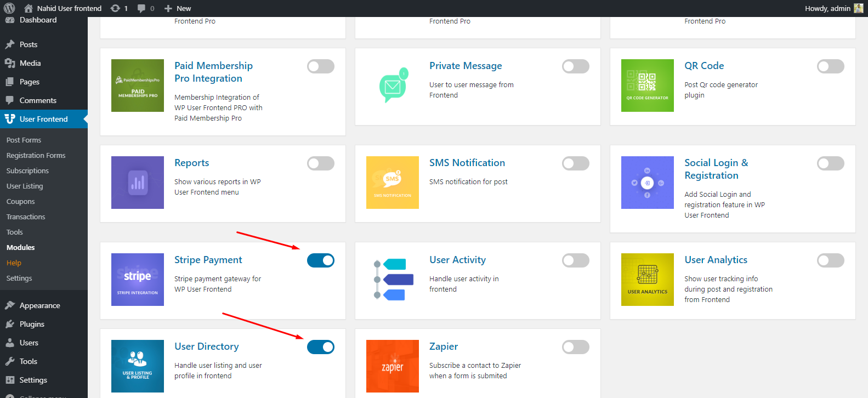Click the home icon beside Nahid User frontend

tap(29, 8)
